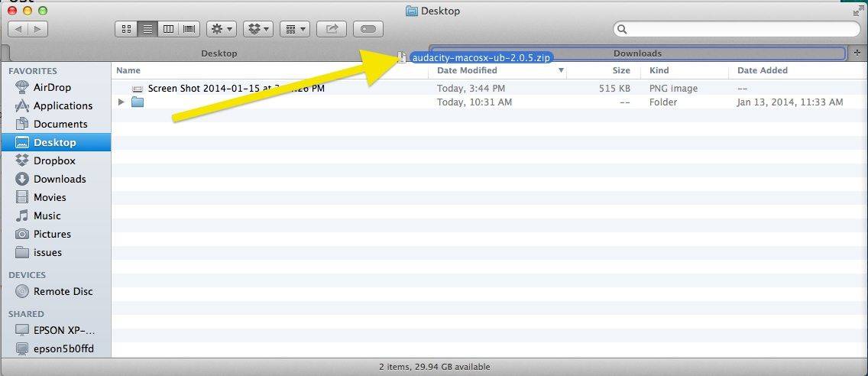Go back with the left navigation arrow
The height and width of the screenshot is (376, 868).
[18, 29]
